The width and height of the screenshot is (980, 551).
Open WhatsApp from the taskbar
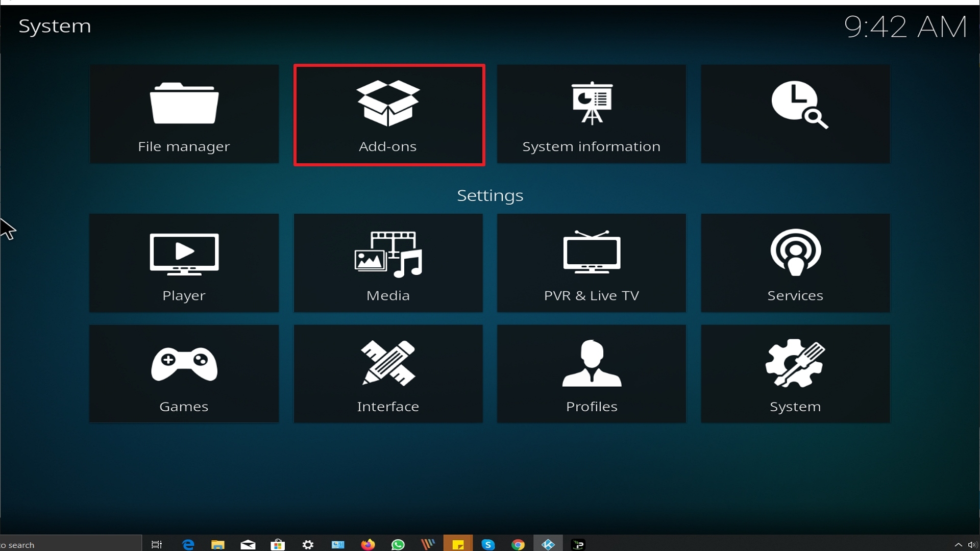398,544
